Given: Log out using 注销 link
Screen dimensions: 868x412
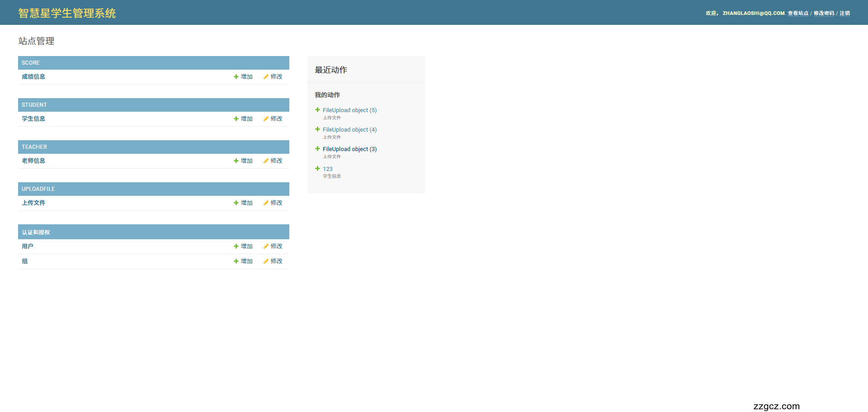Looking at the screenshot, I should [x=844, y=14].
